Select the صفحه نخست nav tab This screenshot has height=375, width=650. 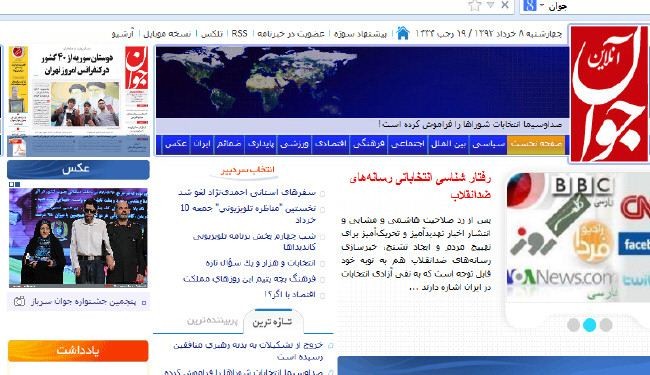pos(536,144)
